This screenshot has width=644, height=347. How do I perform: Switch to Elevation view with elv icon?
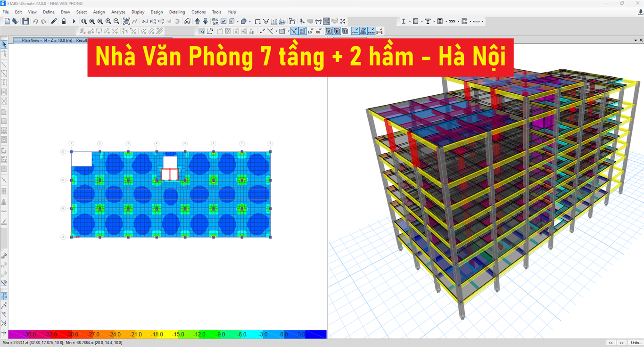(x=161, y=21)
